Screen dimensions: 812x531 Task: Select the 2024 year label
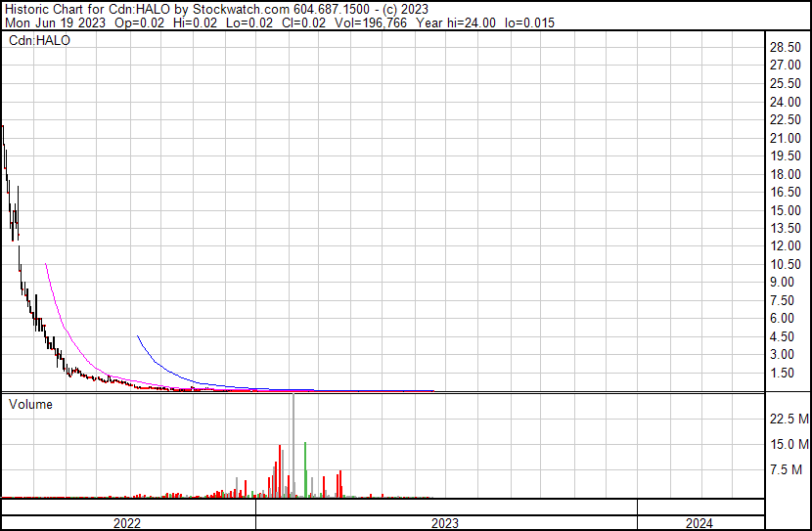point(699,523)
